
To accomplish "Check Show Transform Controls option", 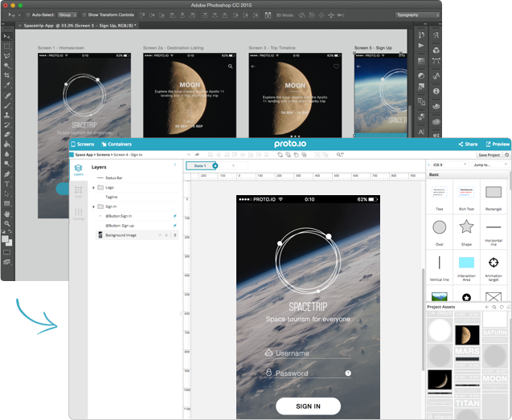I will [84, 14].
